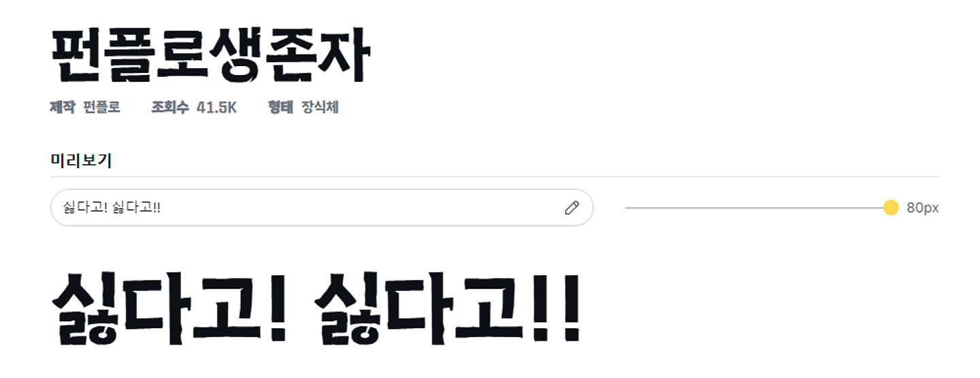
Task: Click the 조회수 label
Action: (169, 107)
